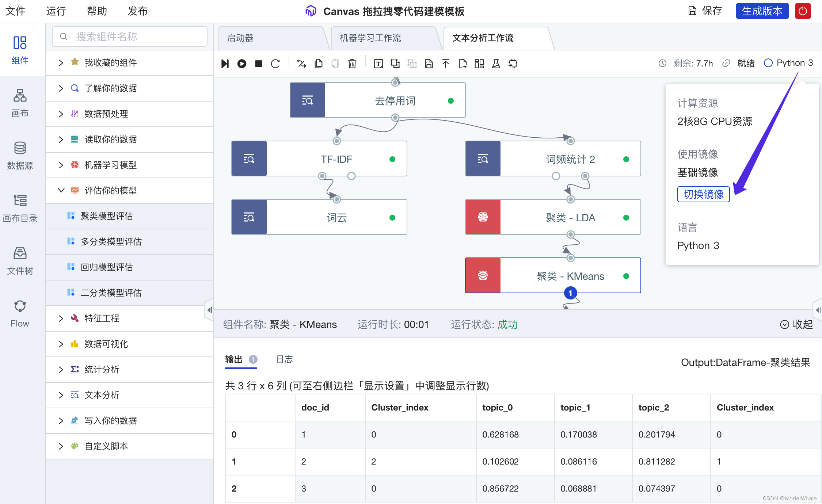Image resolution: width=822 pixels, height=504 pixels.
Task: Click the red power button top right
Action: tap(803, 11)
